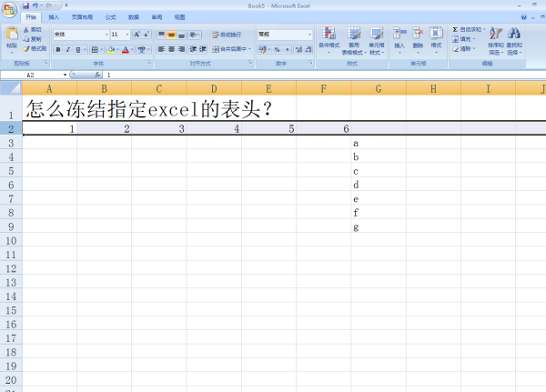Switch to the 插入 (Insert) tab
The width and height of the screenshot is (546, 392).
coord(54,17)
